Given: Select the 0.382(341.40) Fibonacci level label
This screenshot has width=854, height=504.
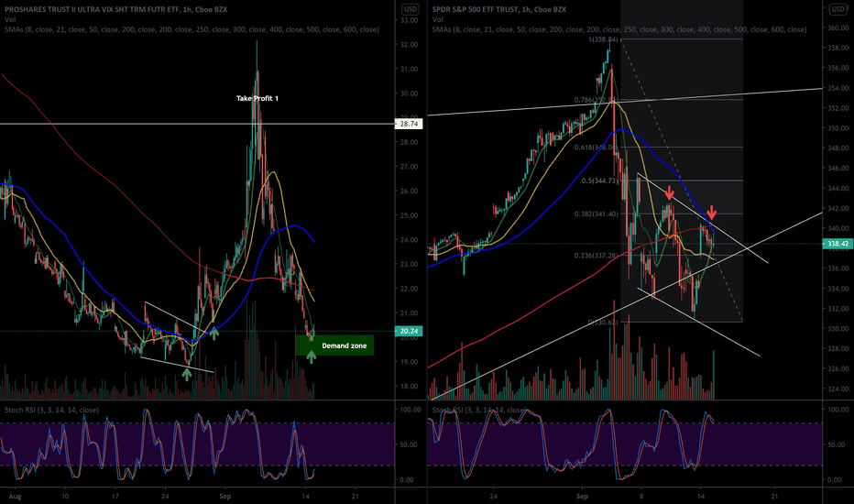Looking at the screenshot, I should click(596, 214).
